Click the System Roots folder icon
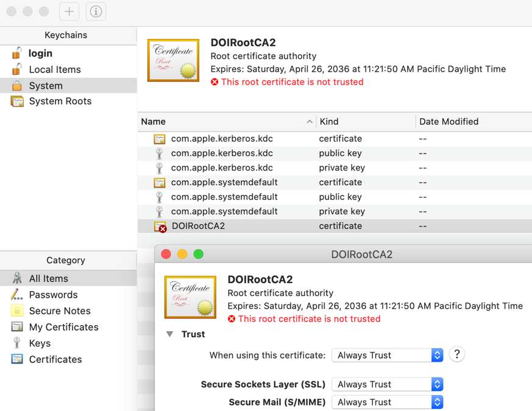532x411 pixels. tap(17, 101)
